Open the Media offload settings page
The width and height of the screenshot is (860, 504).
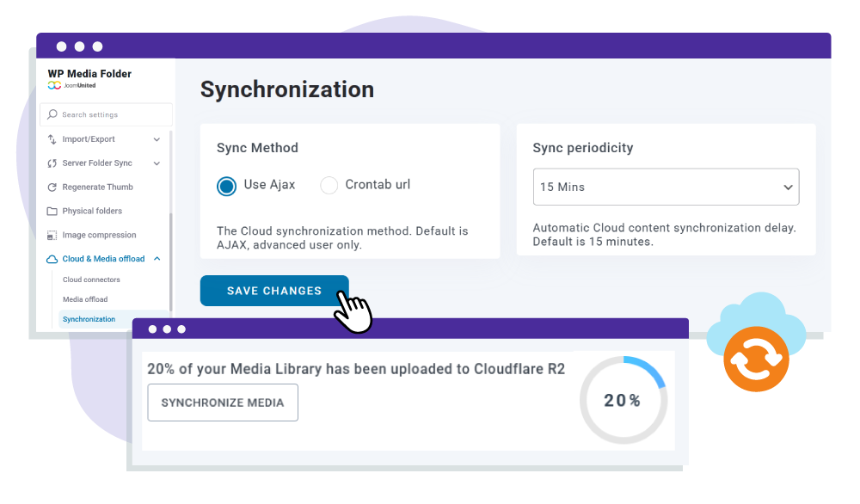[x=84, y=298]
